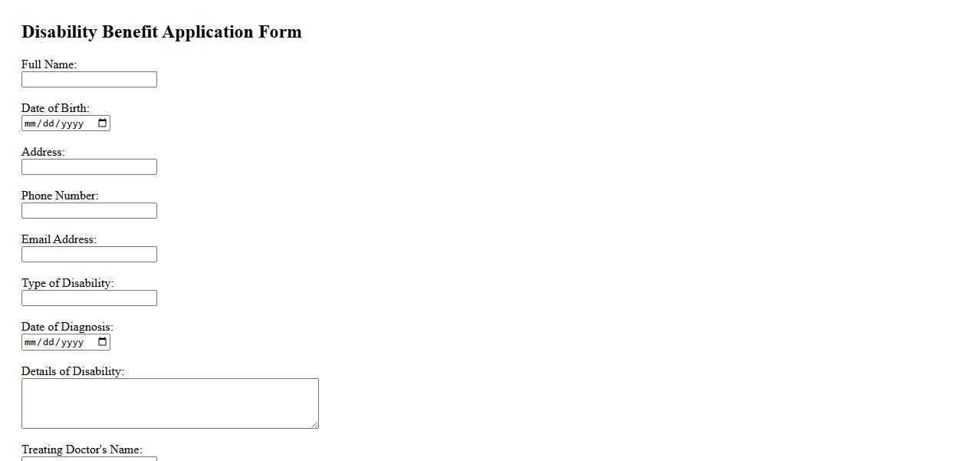The width and height of the screenshot is (980, 461).
Task: Focus the Address input box
Action: click(89, 167)
